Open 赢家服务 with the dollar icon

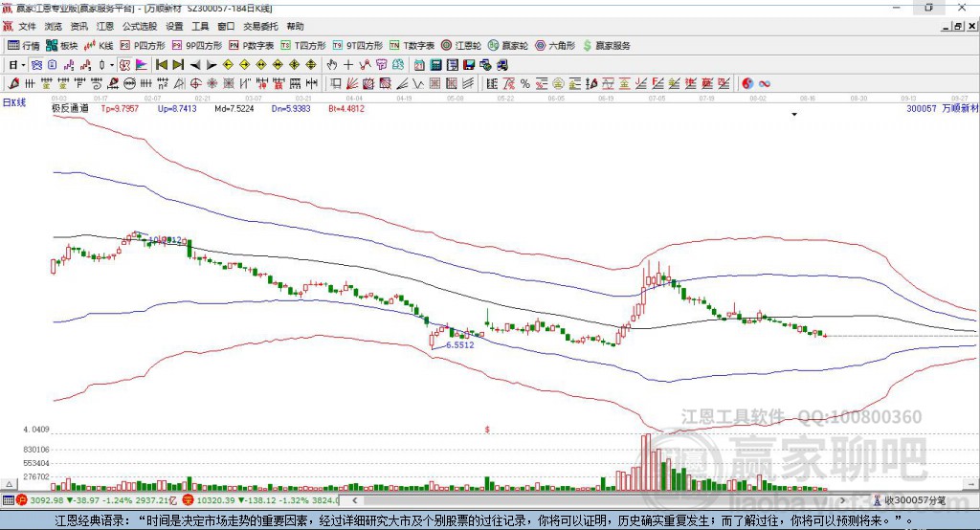(x=606, y=46)
